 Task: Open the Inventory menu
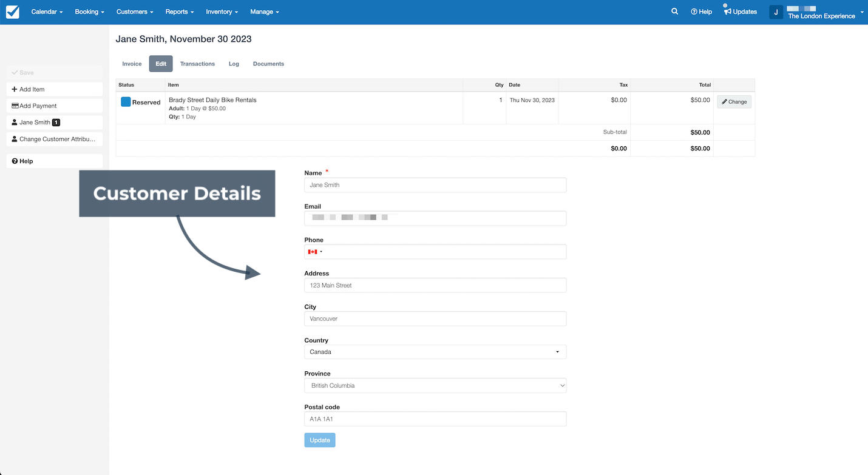222,12
